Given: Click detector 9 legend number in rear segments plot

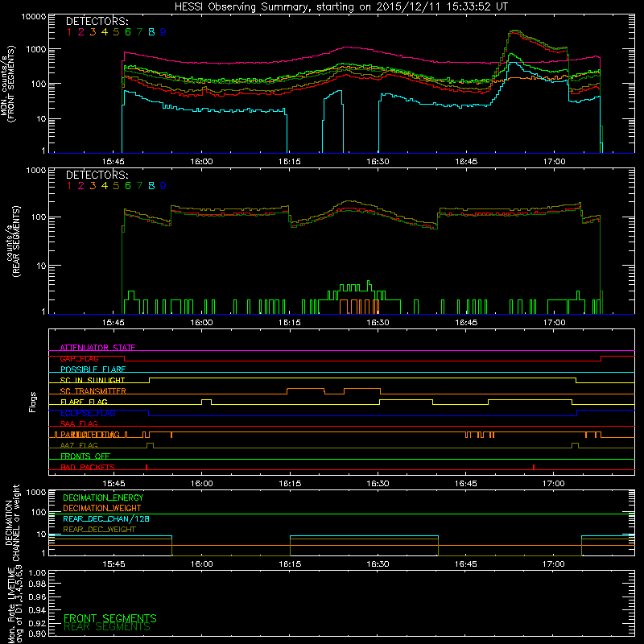Looking at the screenshot, I should pos(163,186).
